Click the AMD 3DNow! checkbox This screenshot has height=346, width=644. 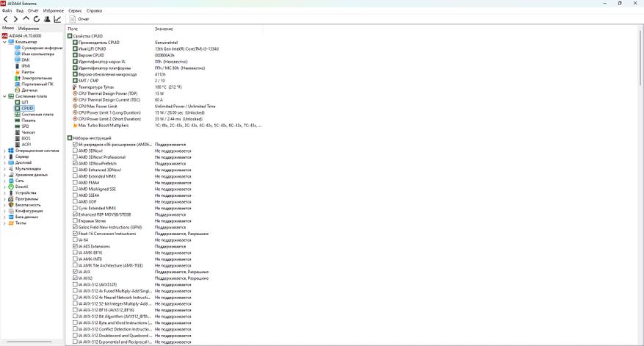(75, 151)
